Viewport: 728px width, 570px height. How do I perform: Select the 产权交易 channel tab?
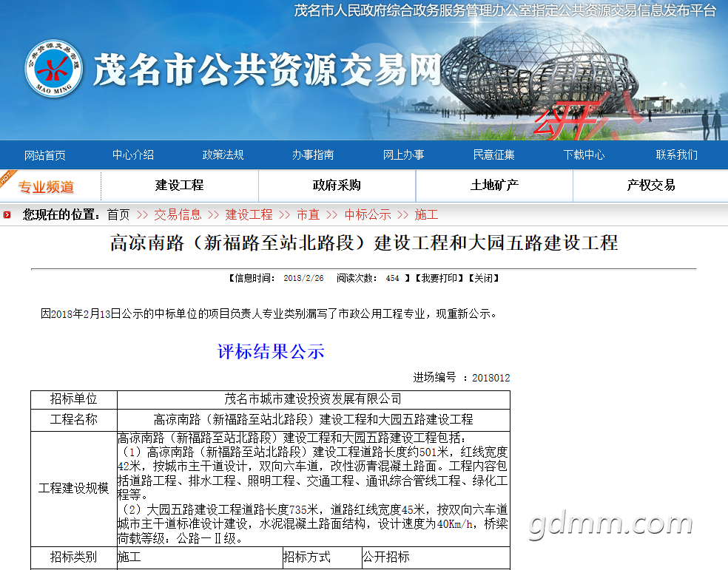[650, 186]
